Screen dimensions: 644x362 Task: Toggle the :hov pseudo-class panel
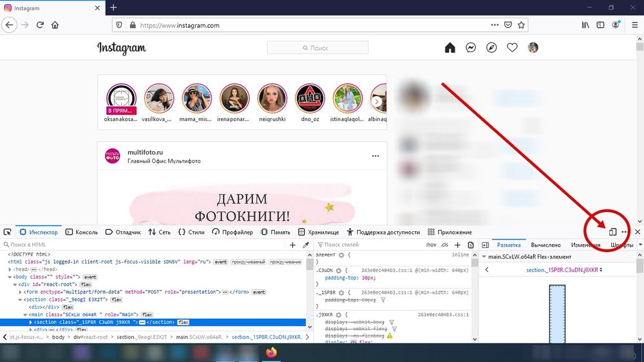431,245
